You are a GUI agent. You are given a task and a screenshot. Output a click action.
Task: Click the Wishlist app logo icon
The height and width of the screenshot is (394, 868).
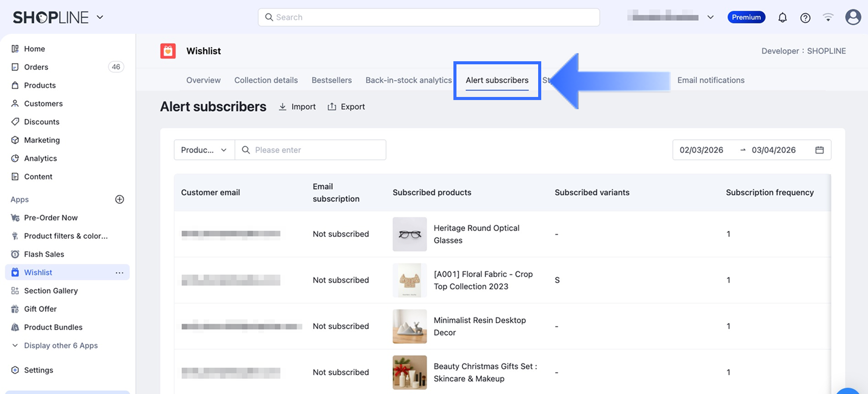(x=168, y=51)
